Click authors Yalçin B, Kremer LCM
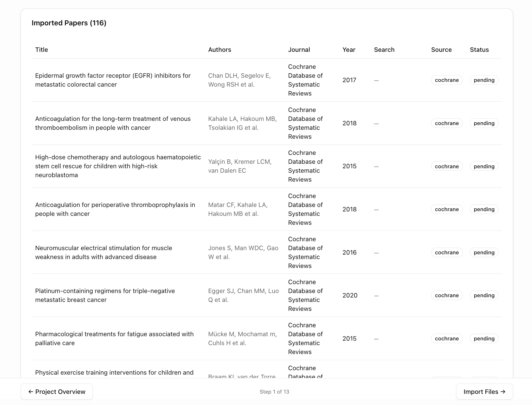 tap(240, 166)
